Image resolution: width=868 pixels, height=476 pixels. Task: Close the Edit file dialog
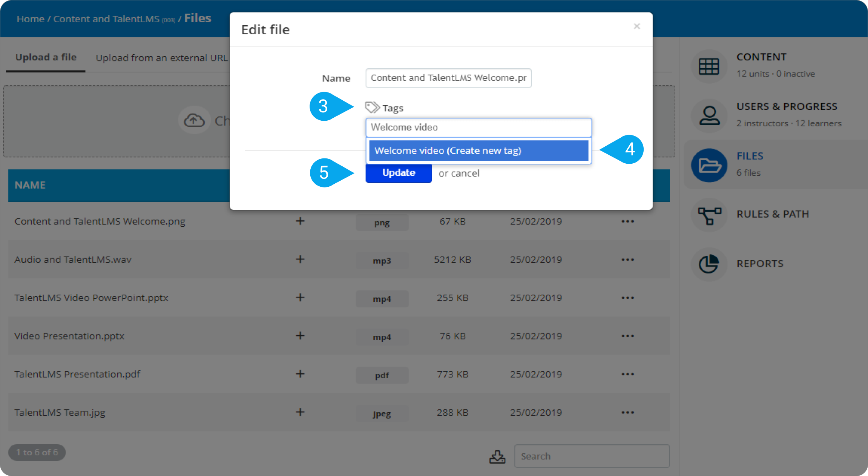point(637,26)
